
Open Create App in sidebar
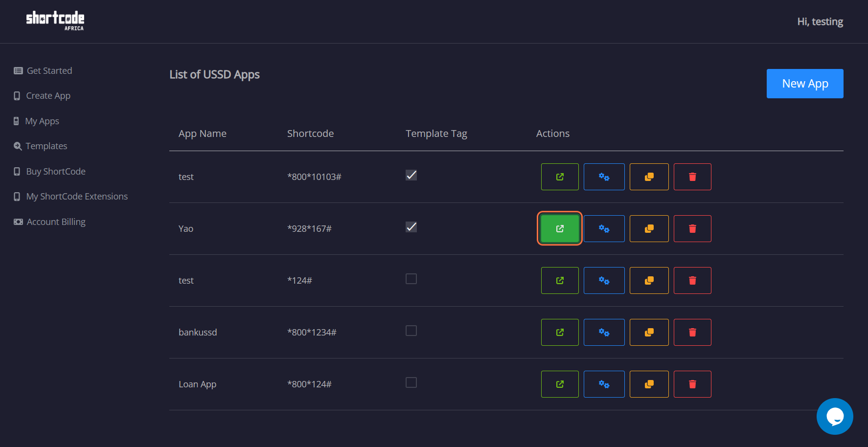(42, 96)
